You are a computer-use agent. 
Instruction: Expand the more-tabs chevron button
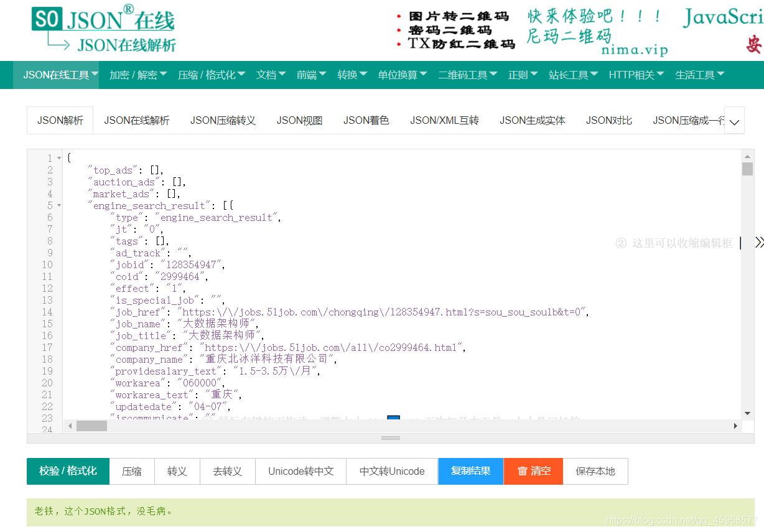[735, 121]
